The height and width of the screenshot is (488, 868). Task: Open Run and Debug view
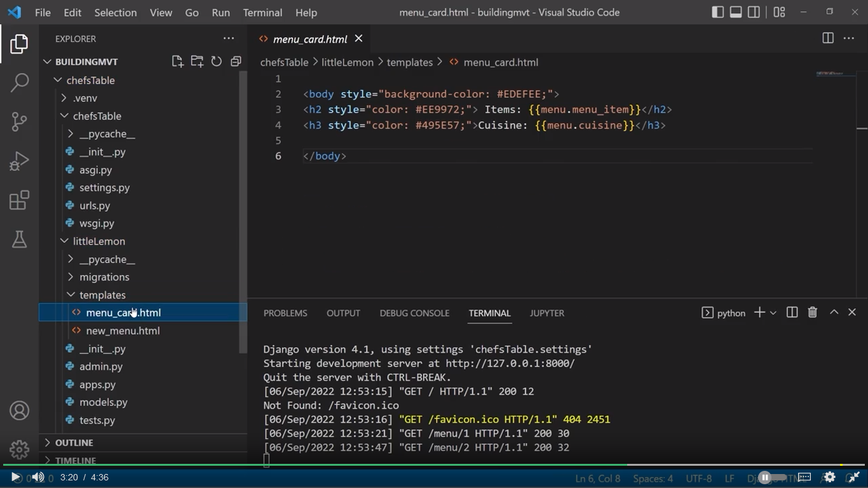pos(20,161)
